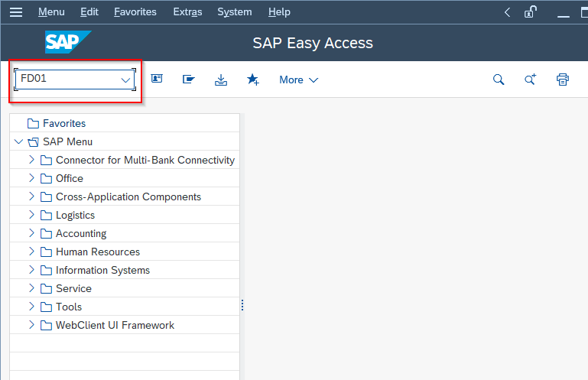
Task: Click the unlock session padlock icon
Action: (x=530, y=12)
